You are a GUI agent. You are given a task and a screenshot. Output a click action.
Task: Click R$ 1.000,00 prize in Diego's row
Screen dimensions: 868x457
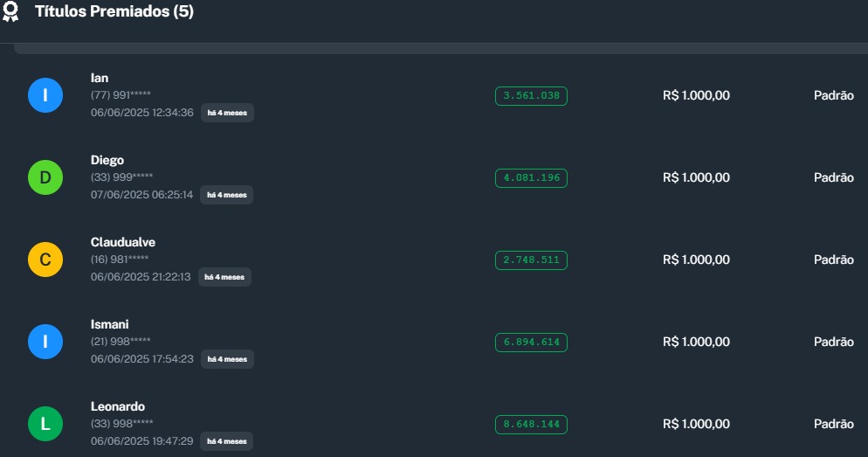coord(696,177)
